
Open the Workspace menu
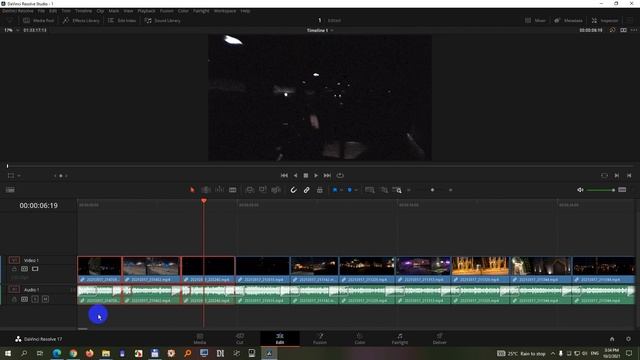coord(225,11)
